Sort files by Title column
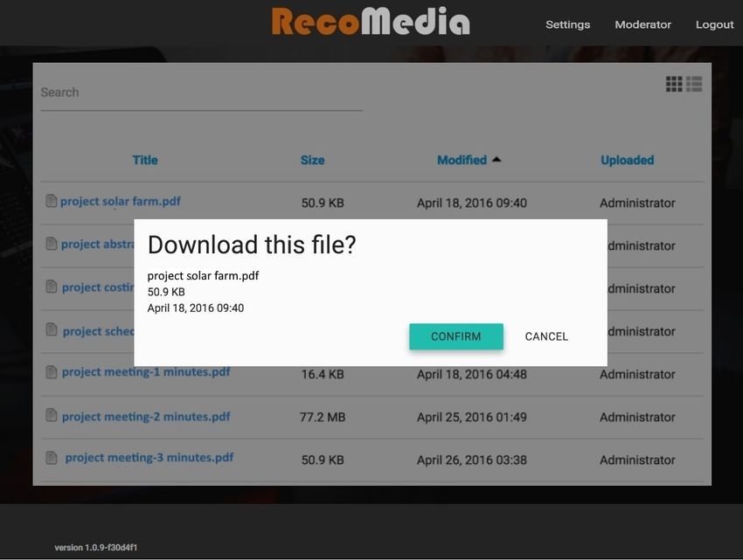 [x=145, y=160]
